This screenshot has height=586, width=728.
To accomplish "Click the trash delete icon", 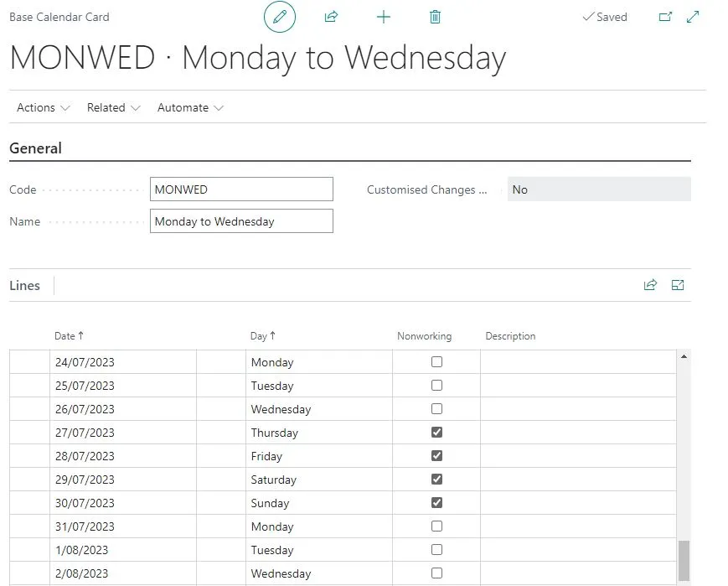I will click(x=435, y=18).
